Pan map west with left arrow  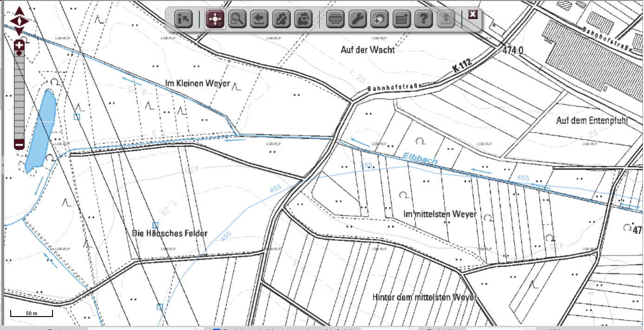(x=13, y=21)
